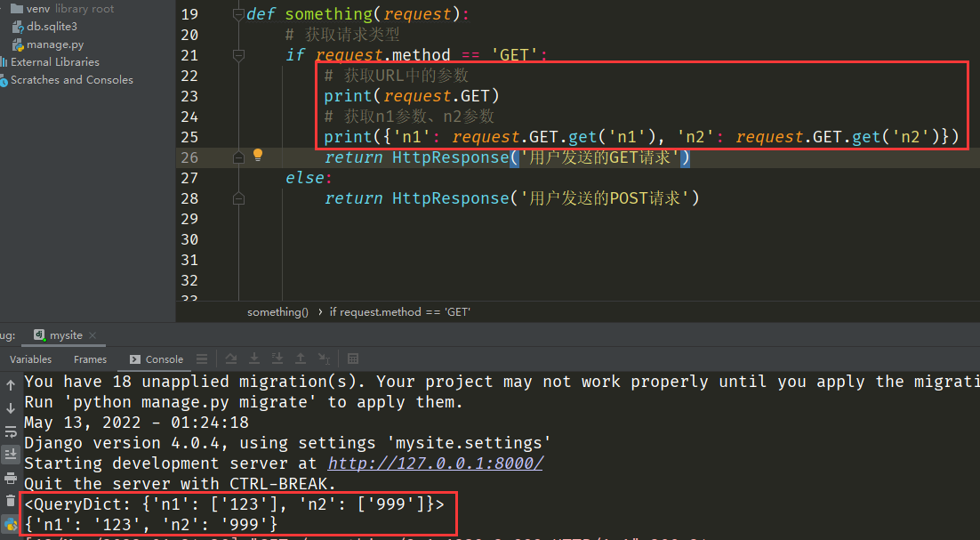The image size is (980, 540).
Task: Open the Evaluate Expression calculator icon
Action: (x=353, y=359)
